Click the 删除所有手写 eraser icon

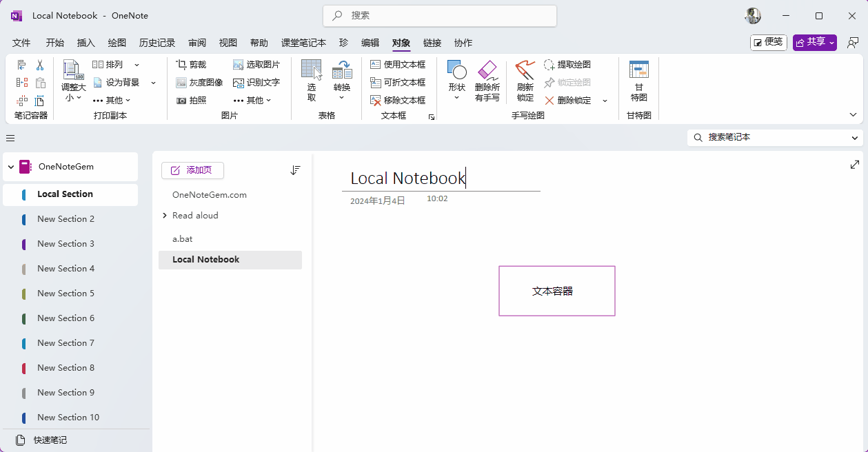pos(487,70)
